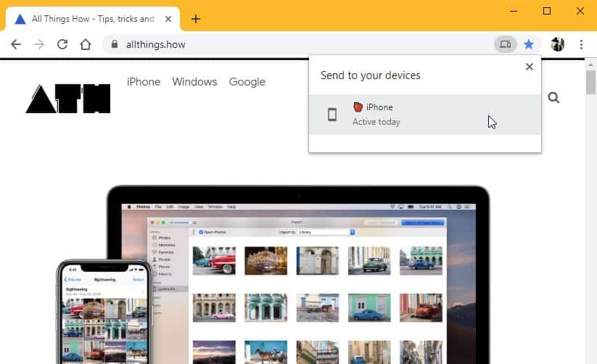The width and height of the screenshot is (597, 364).
Task: Click the page vertical scrollbar thumb
Action: [590, 82]
